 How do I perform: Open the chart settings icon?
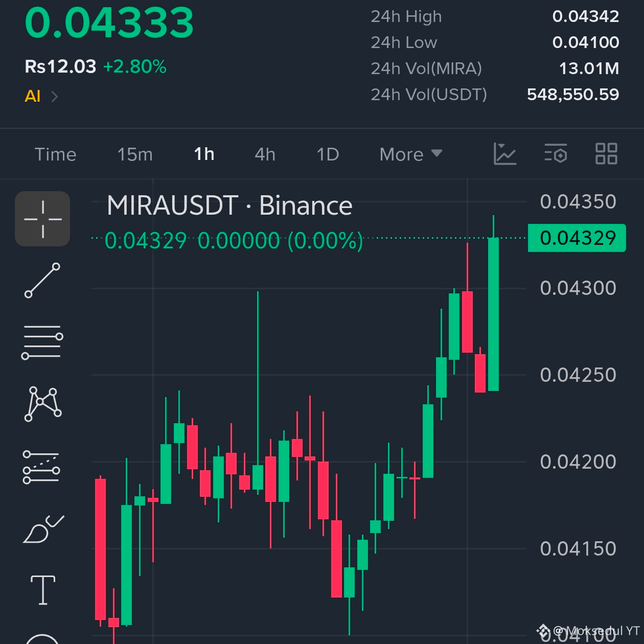click(556, 154)
